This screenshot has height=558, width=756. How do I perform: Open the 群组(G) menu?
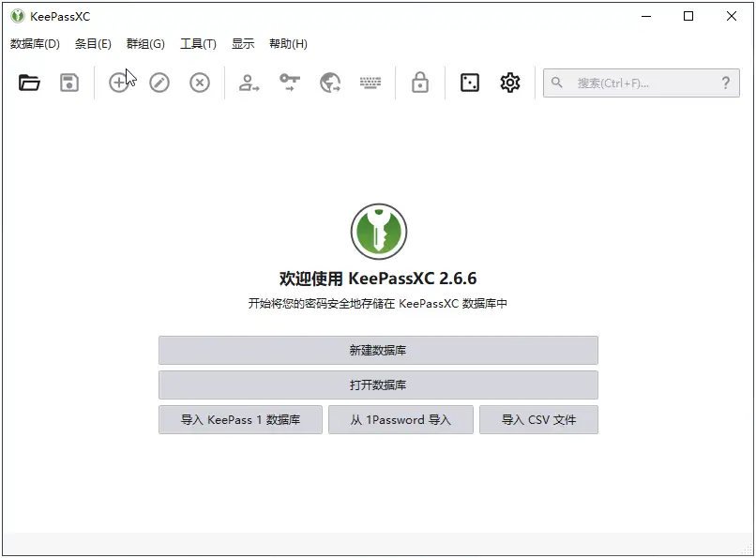145,44
